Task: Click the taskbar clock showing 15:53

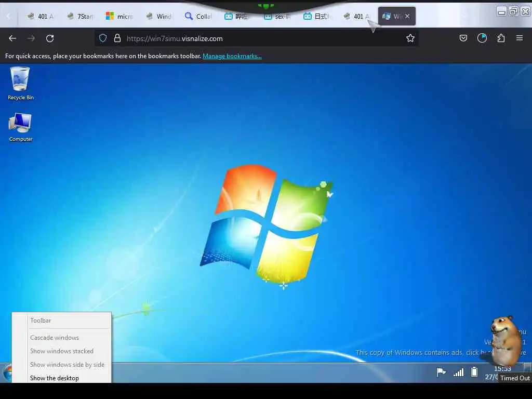Action: (x=502, y=368)
